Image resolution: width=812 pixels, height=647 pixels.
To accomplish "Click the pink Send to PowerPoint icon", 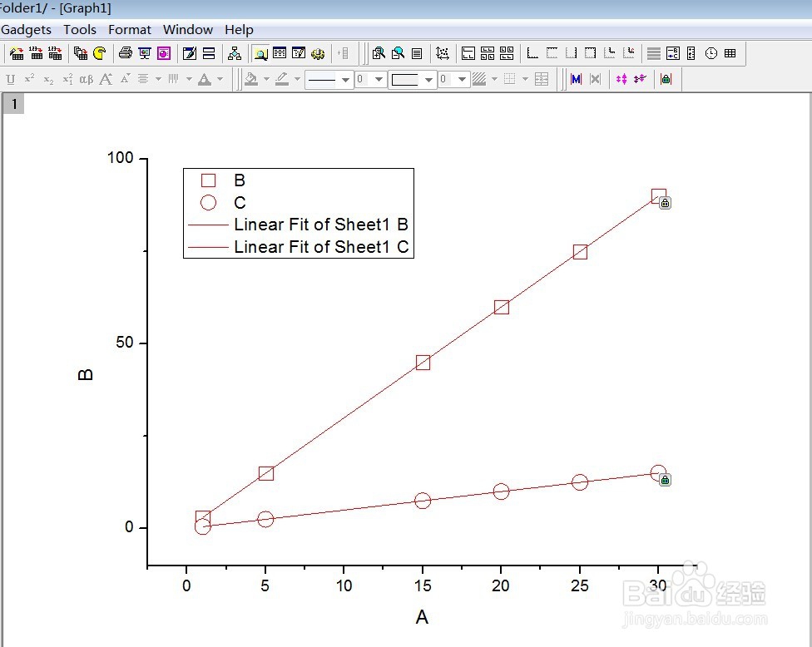I will (164, 52).
